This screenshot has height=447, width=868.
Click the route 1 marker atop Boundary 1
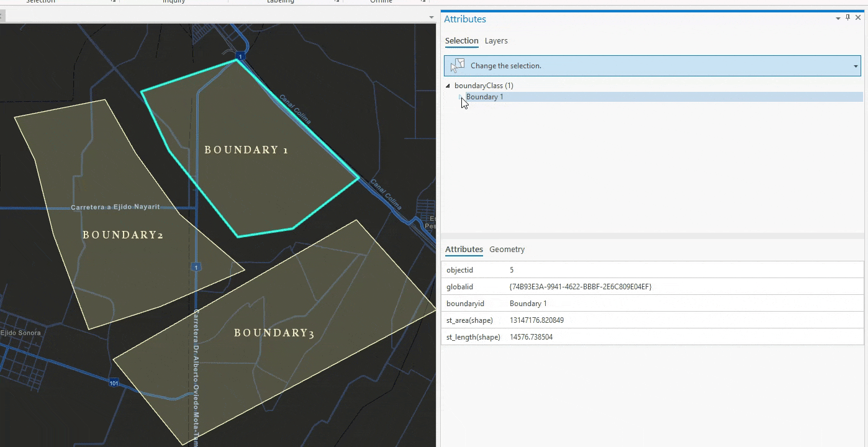[x=240, y=56]
